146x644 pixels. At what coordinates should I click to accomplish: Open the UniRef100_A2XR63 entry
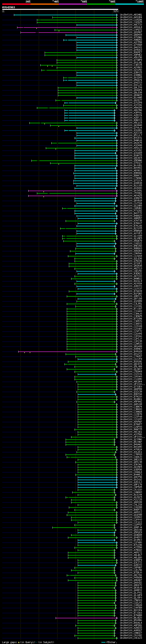click(x=131, y=67)
